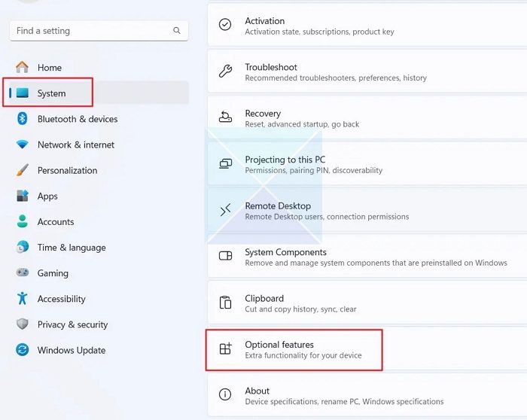
Task: Click the Troubleshoot wrench icon
Action: point(225,72)
